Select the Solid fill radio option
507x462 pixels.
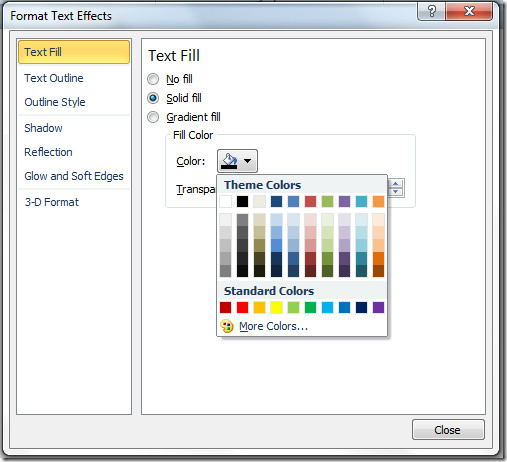coord(153,98)
